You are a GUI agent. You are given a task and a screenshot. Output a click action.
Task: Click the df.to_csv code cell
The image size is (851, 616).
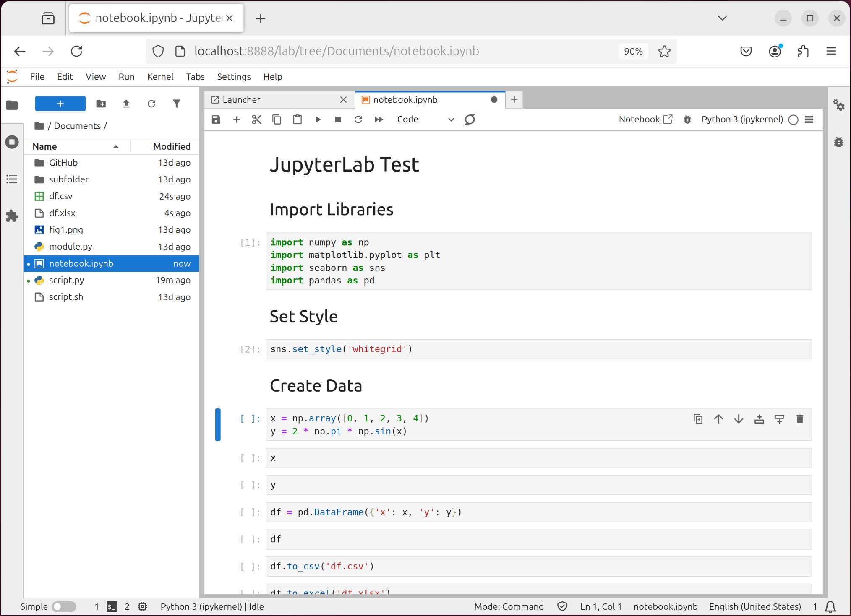click(x=538, y=567)
